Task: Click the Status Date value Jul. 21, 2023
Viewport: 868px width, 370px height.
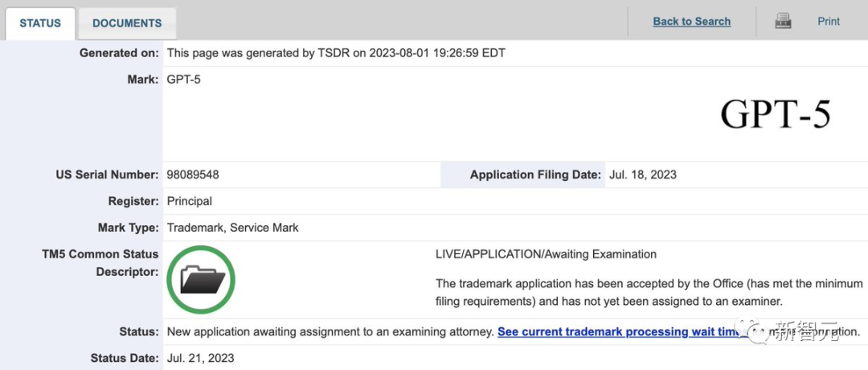Action: [x=200, y=358]
